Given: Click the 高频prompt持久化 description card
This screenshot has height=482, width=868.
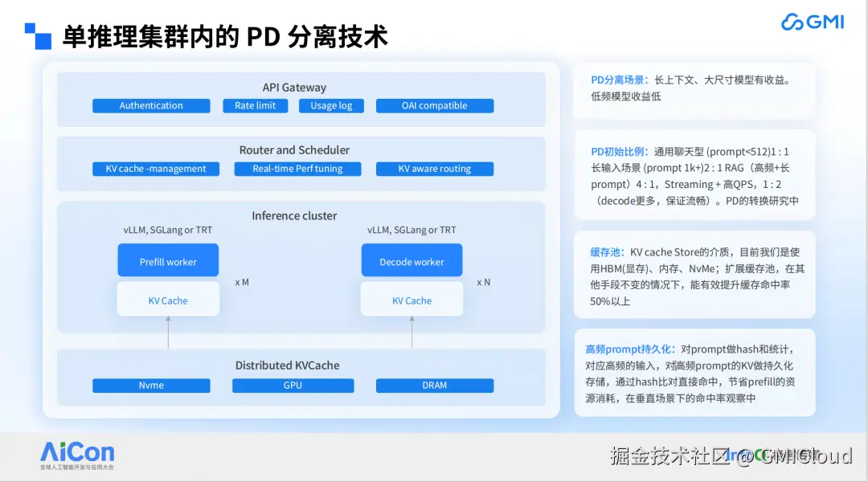Looking at the screenshot, I should pos(694,372).
